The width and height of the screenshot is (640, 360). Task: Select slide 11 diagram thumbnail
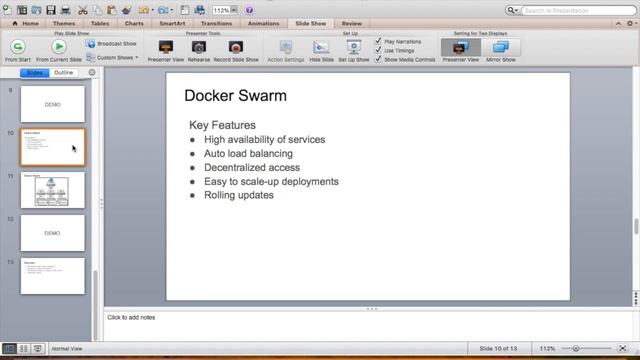click(53, 190)
